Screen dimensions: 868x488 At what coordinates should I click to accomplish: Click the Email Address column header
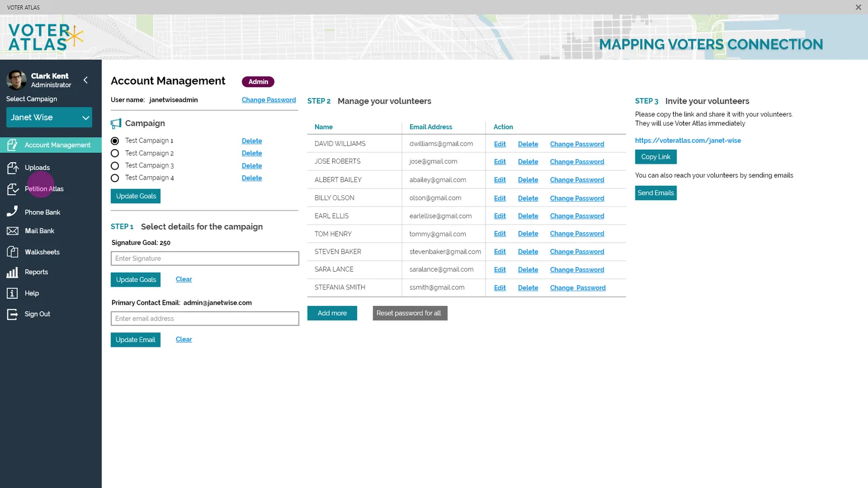tap(431, 127)
